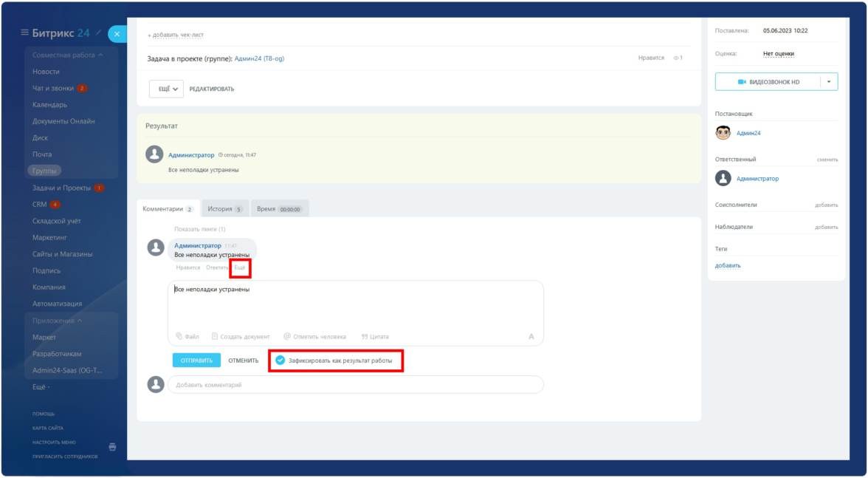Open the ЕЩЁ dropdown button next to Редактировать

point(166,89)
